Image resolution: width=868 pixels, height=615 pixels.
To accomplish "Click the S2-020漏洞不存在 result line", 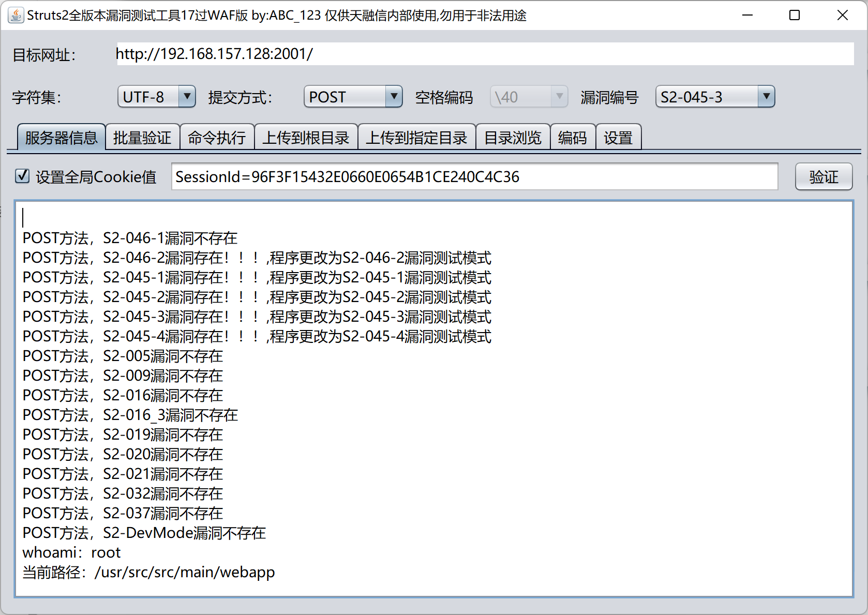I will click(x=123, y=454).
